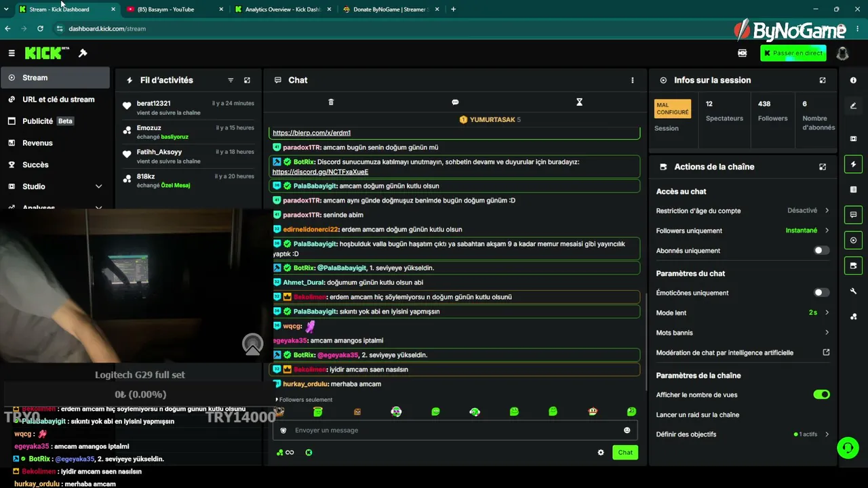The width and height of the screenshot is (868, 488).
Task: Open the emoji picker in message box
Action: point(627,430)
